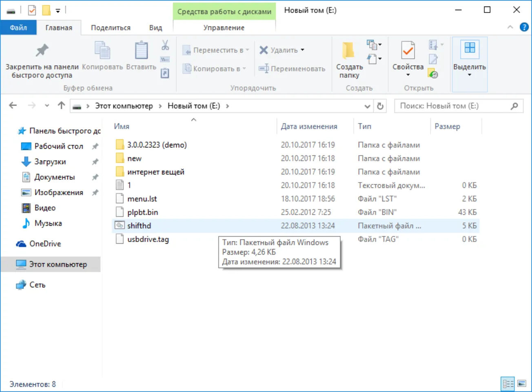The width and height of the screenshot is (532, 392).
Task: Expand the quick access toolbar customize arrow
Action: [x=58, y=11]
